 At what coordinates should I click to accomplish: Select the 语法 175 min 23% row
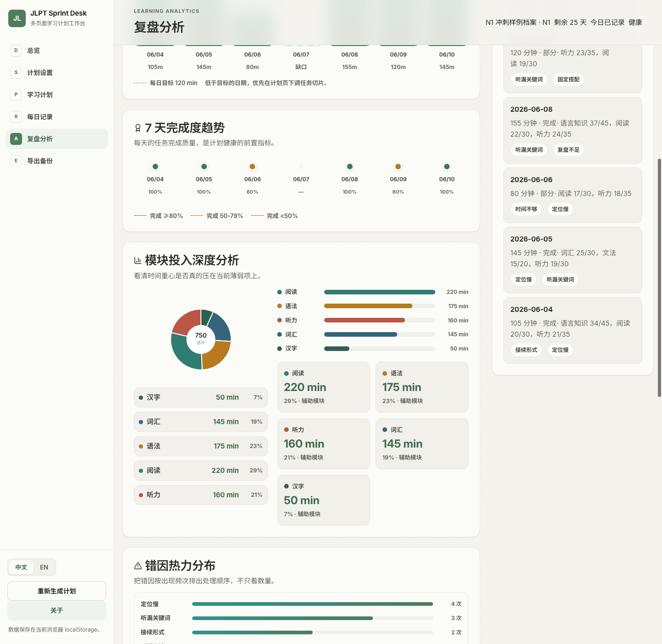[x=201, y=446]
